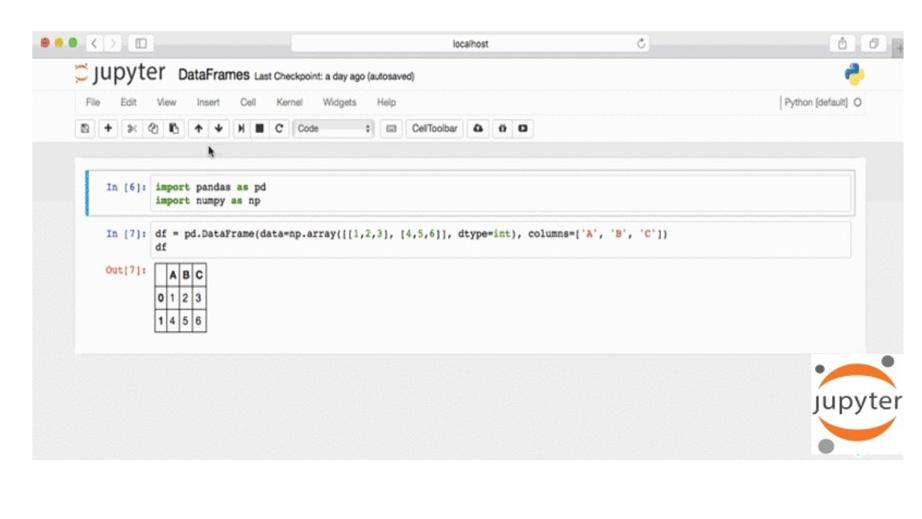Reload the page in browser
The height and width of the screenshot is (519, 922).
[641, 44]
